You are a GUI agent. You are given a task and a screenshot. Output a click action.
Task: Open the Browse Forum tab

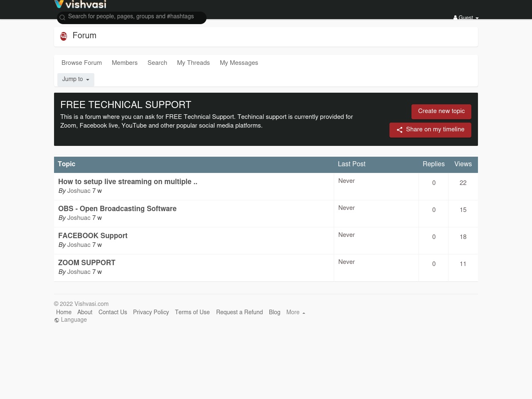[x=81, y=63]
